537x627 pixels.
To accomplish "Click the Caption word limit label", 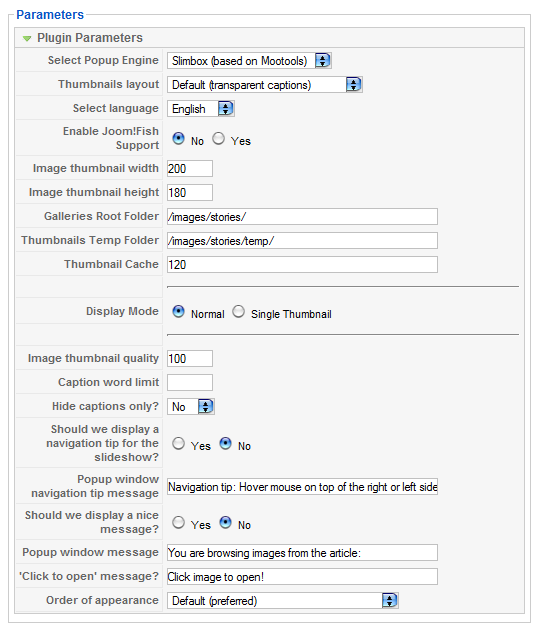I will coord(109,382).
